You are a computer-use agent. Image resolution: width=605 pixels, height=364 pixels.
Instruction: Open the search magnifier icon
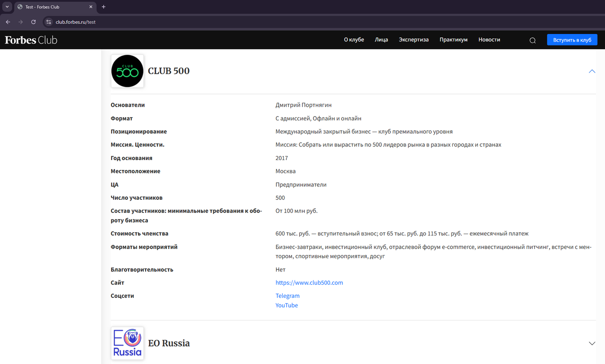coord(533,40)
